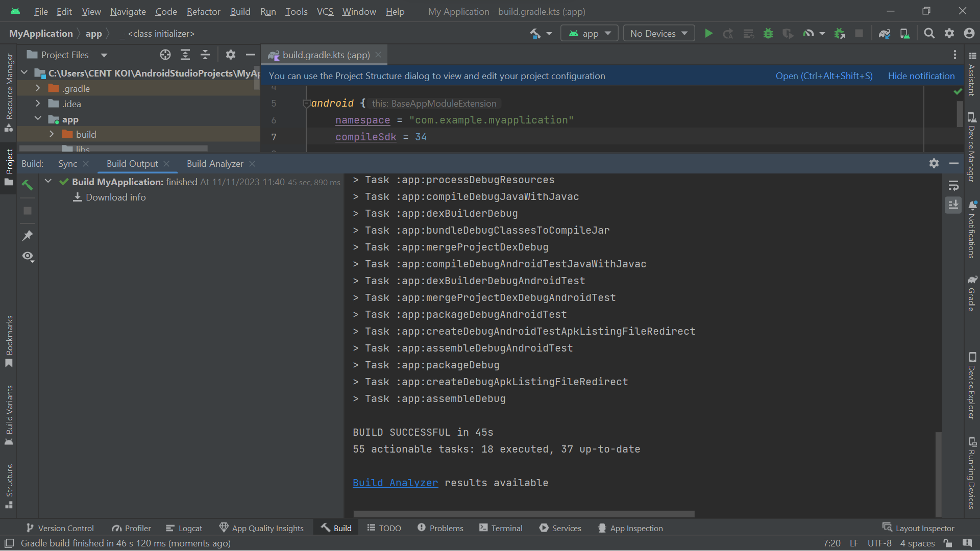The width and height of the screenshot is (980, 551).
Task: Open the Logcat tool window
Action: 184,528
